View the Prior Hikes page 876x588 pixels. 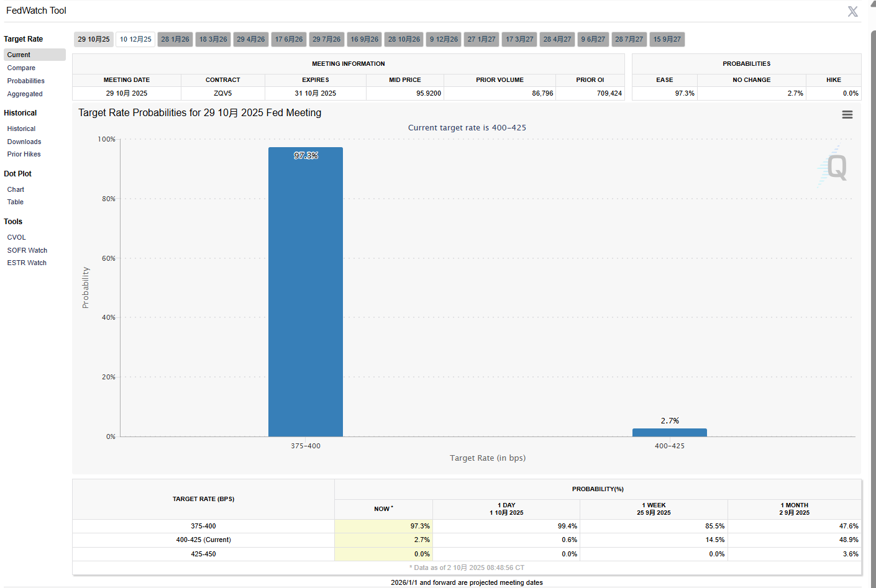(x=24, y=154)
